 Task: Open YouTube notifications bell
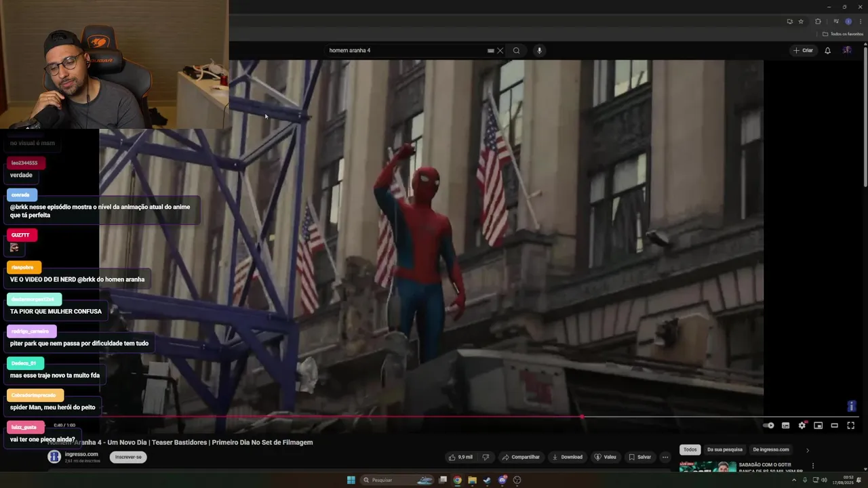point(827,50)
